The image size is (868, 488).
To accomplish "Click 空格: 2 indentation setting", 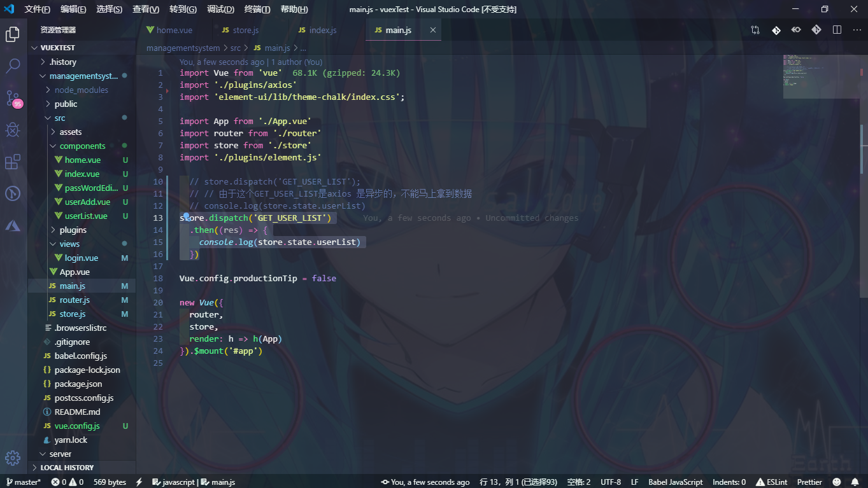I will pos(579,482).
